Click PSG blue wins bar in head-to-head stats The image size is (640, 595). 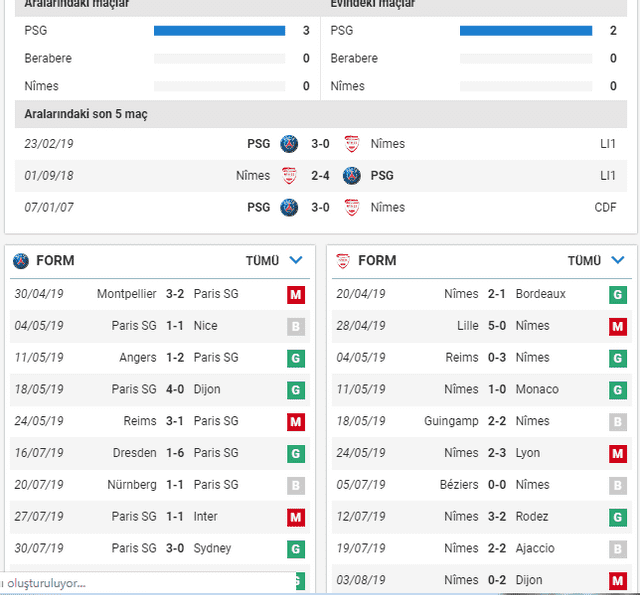coord(220,31)
